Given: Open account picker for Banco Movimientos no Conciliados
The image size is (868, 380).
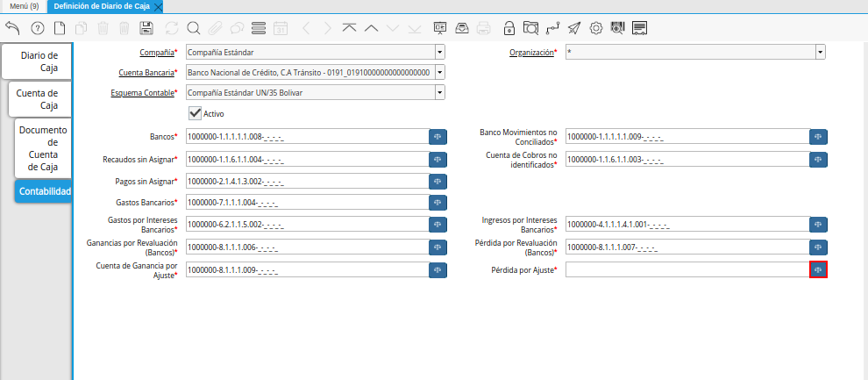Looking at the screenshot, I should (x=818, y=136).
